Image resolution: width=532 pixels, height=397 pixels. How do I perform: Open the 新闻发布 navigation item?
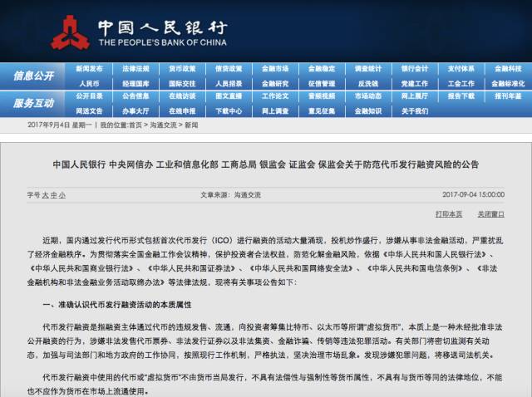(x=89, y=69)
